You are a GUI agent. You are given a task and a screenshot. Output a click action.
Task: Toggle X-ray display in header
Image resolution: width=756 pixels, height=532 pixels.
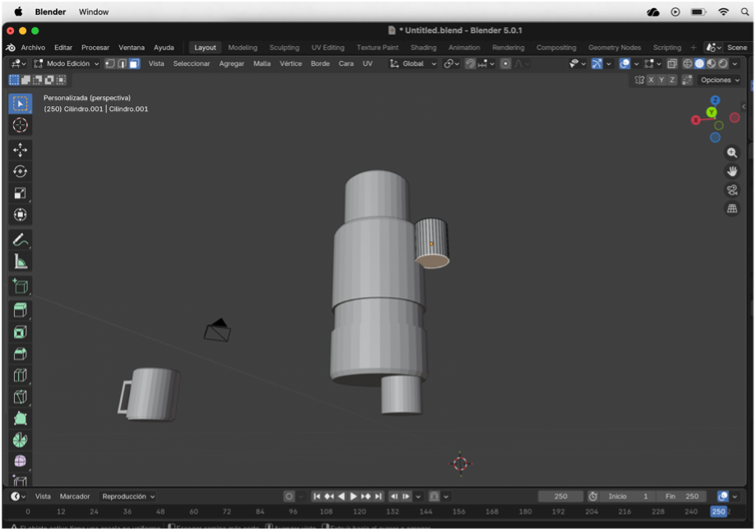point(672,63)
